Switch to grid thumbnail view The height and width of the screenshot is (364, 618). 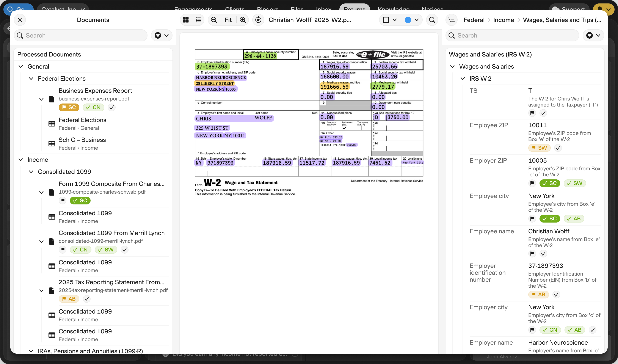(x=186, y=20)
